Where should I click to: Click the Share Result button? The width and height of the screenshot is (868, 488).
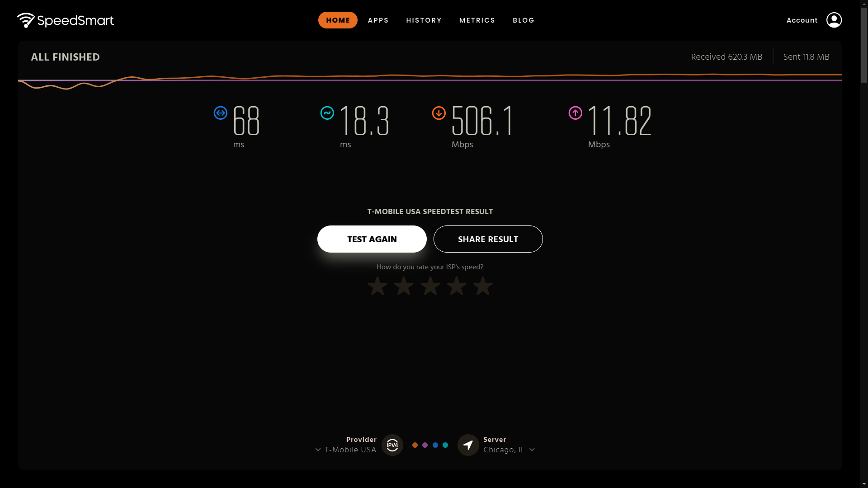tap(488, 239)
